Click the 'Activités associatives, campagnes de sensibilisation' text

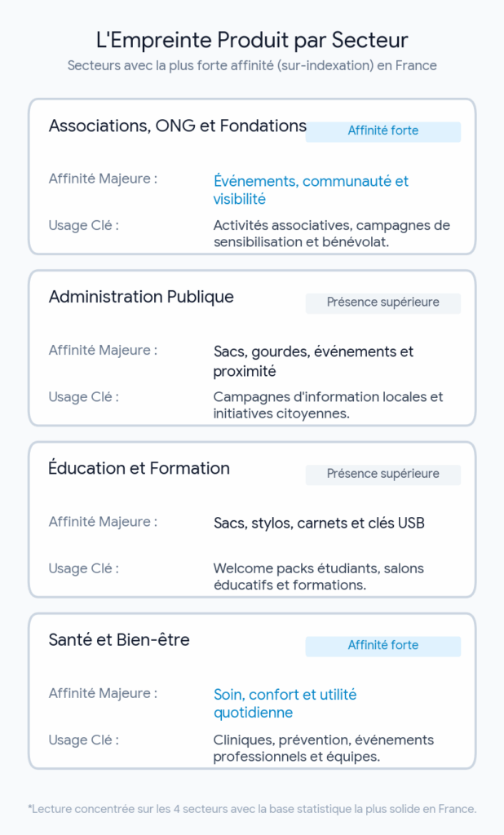332,233
